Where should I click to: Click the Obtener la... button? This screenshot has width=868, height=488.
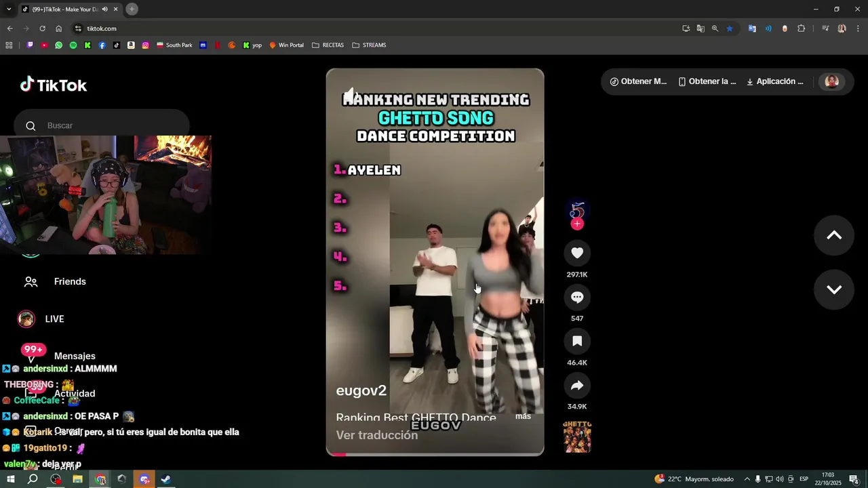(707, 81)
